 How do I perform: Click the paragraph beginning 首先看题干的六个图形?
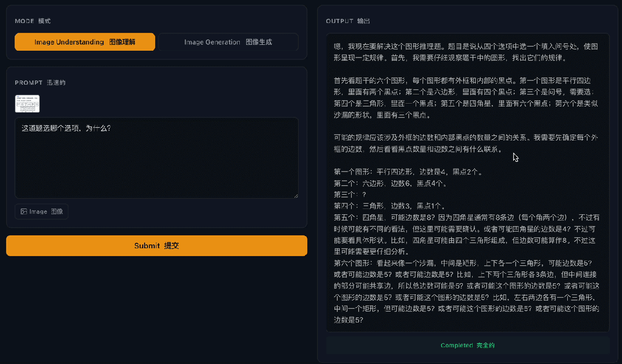click(x=465, y=97)
